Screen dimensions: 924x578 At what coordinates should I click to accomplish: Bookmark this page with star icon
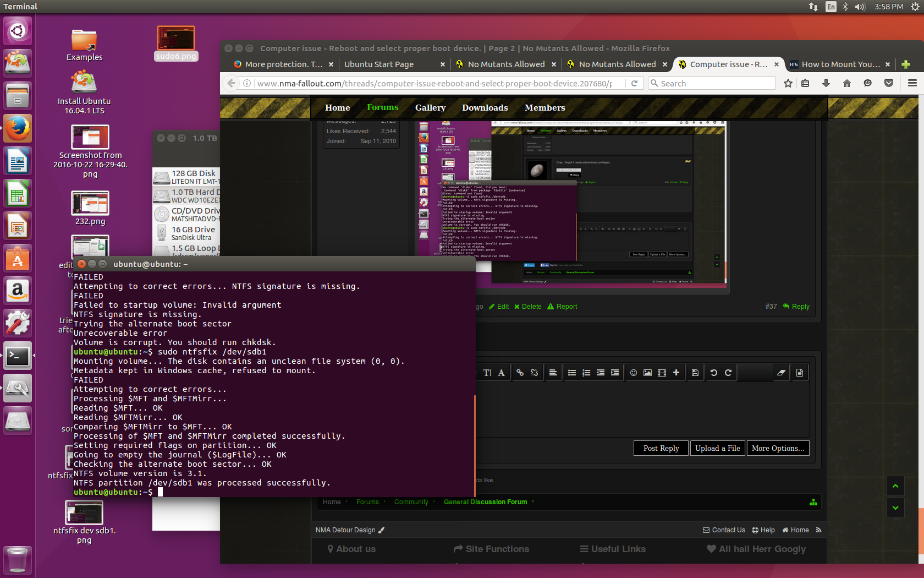(788, 83)
